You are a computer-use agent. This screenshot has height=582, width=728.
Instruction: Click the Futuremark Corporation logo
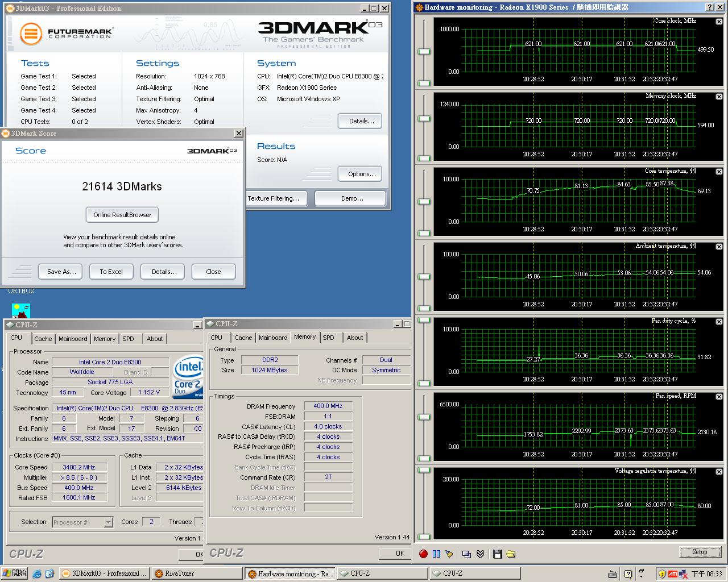click(x=67, y=34)
